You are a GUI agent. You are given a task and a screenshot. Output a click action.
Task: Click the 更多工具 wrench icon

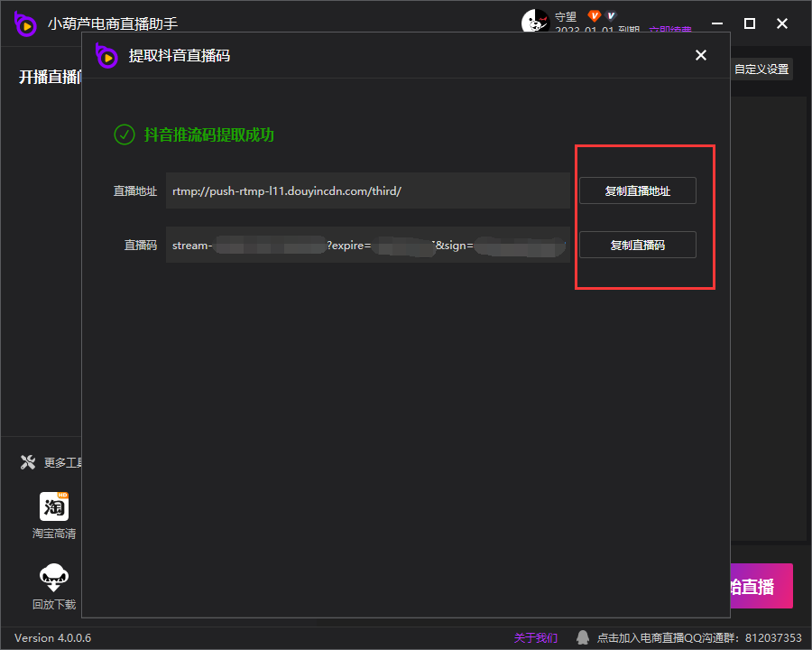[x=28, y=462]
